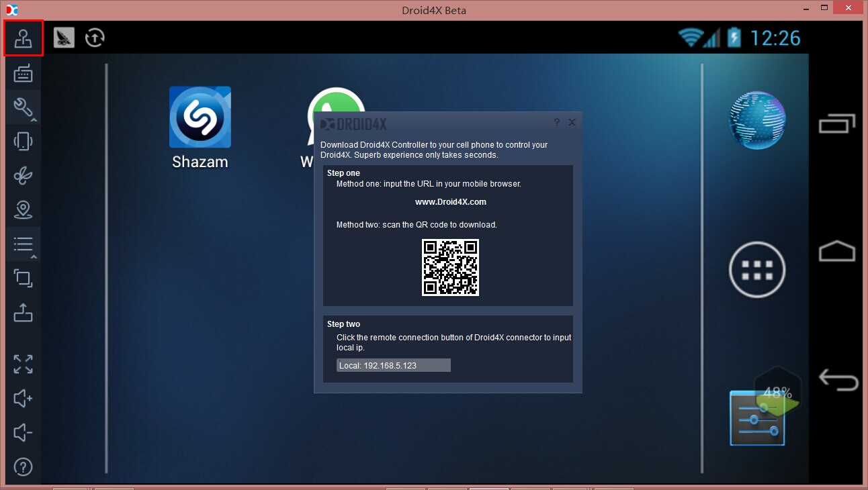Open the globe browser app
This screenshot has width=868, height=490.
tap(758, 119)
